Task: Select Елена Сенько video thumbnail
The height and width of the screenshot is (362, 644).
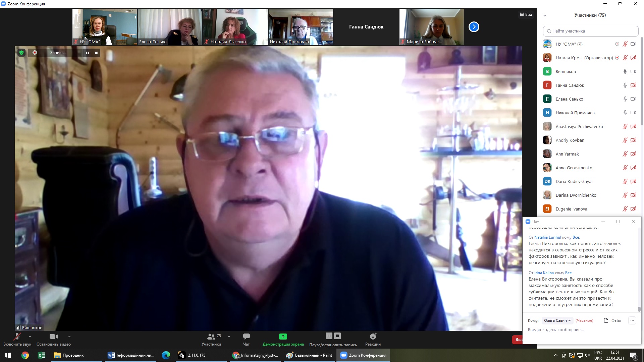Action: click(x=170, y=27)
